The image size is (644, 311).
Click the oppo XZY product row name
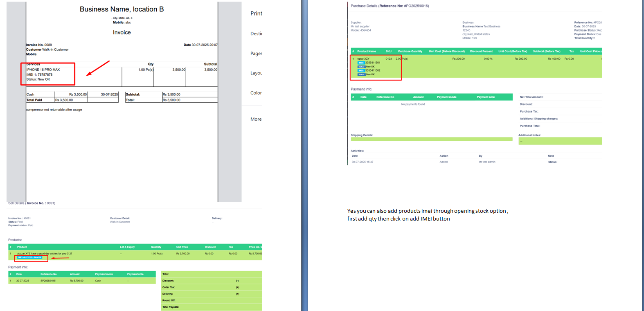click(x=363, y=59)
